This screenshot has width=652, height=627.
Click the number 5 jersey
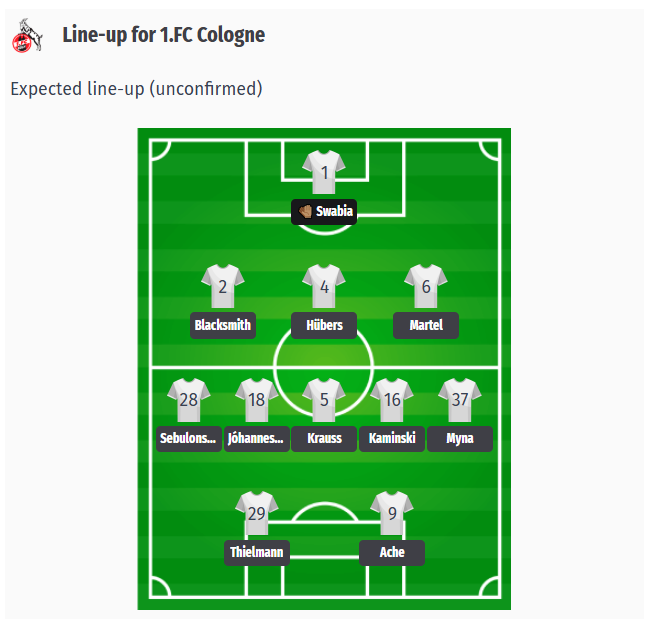click(x=324, y=400)
